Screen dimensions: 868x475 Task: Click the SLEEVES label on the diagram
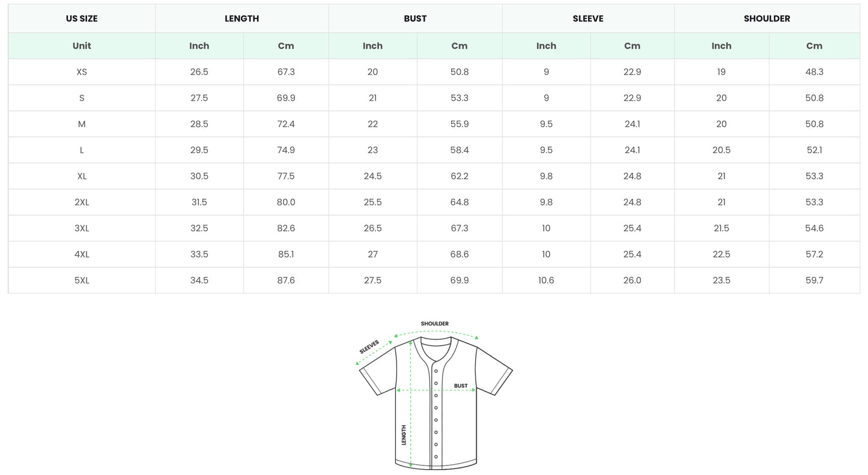pyautogui.click(x=369, y=347)
